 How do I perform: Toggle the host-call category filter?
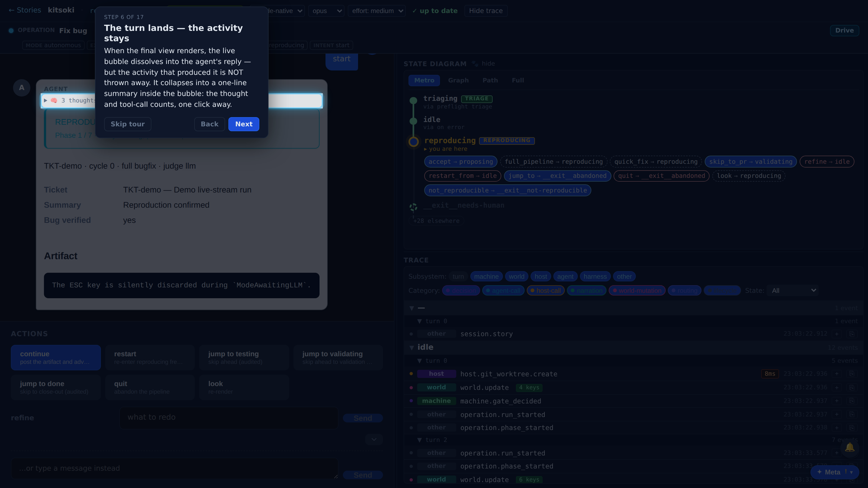click(545, 290)
